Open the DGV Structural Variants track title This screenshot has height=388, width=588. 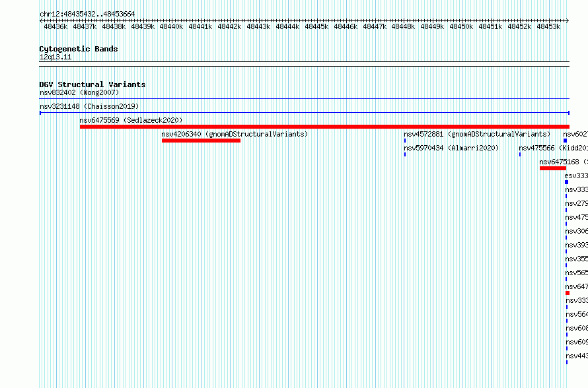click(x=92, y=84)
